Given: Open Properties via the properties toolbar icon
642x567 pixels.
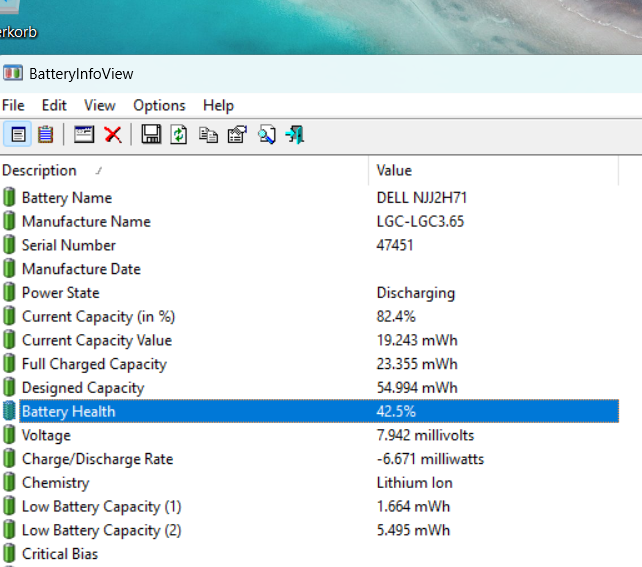Looking at the screenshot, I should 237,135.
